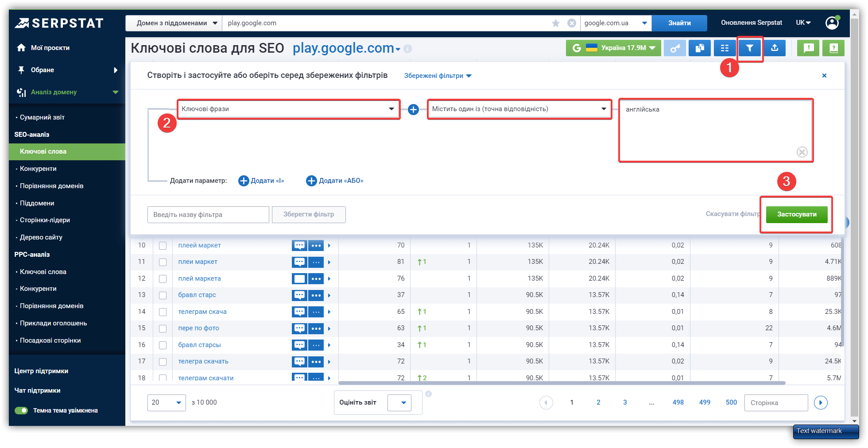Screen dimensions: 868x448
Task: Click the export upload icon
Action: 775,48
